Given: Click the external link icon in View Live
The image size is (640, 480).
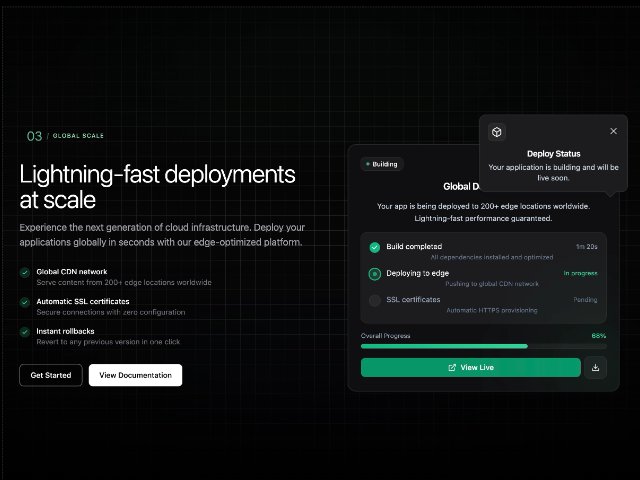Looking at the screenshot, I should tap(452, 367).
